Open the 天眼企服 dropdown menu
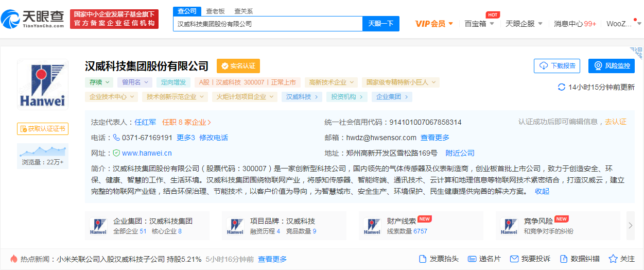 [525, 23]
